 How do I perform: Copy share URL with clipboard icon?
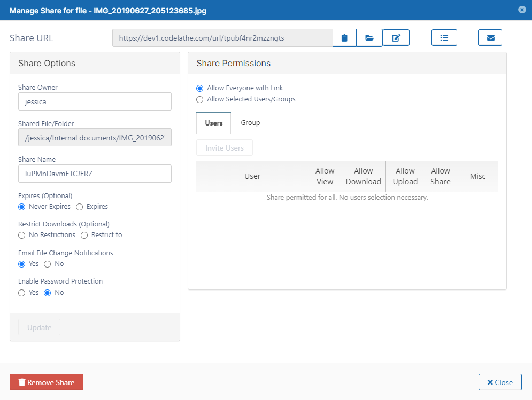click(344, 38)
